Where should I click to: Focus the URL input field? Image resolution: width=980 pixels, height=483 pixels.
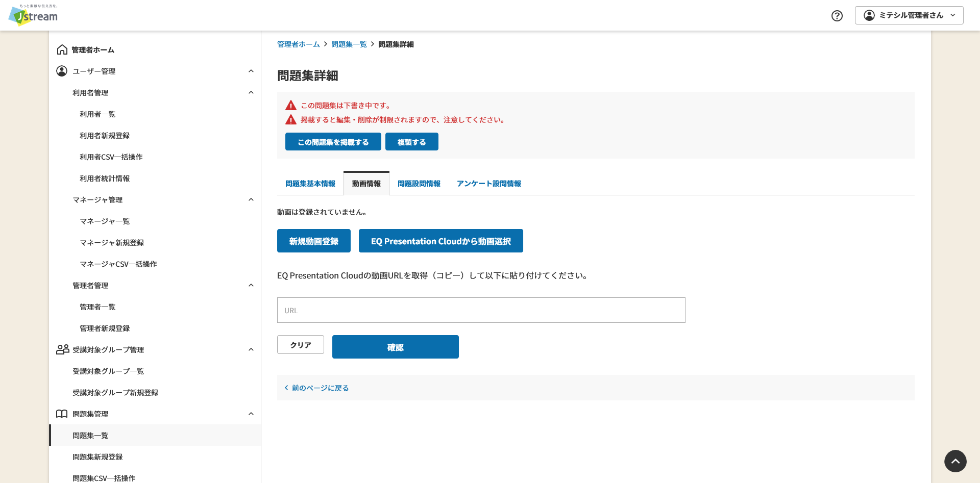click(481, 310)
